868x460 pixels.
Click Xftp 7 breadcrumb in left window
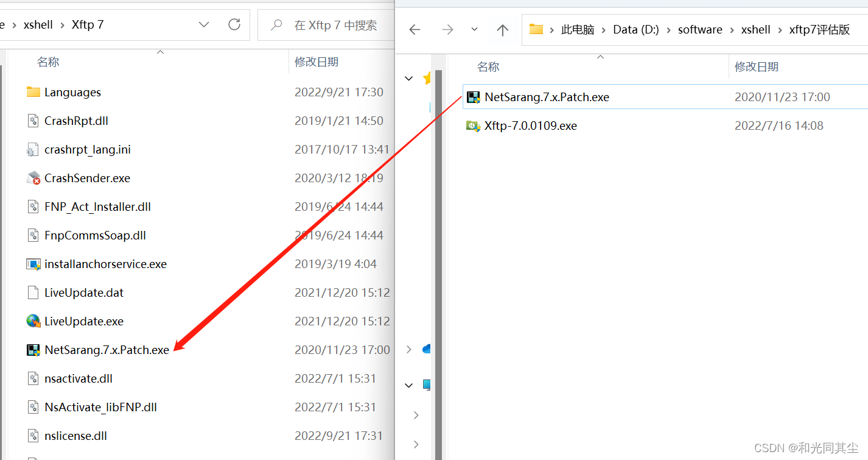pyautogui.click(x=88, y=24)
